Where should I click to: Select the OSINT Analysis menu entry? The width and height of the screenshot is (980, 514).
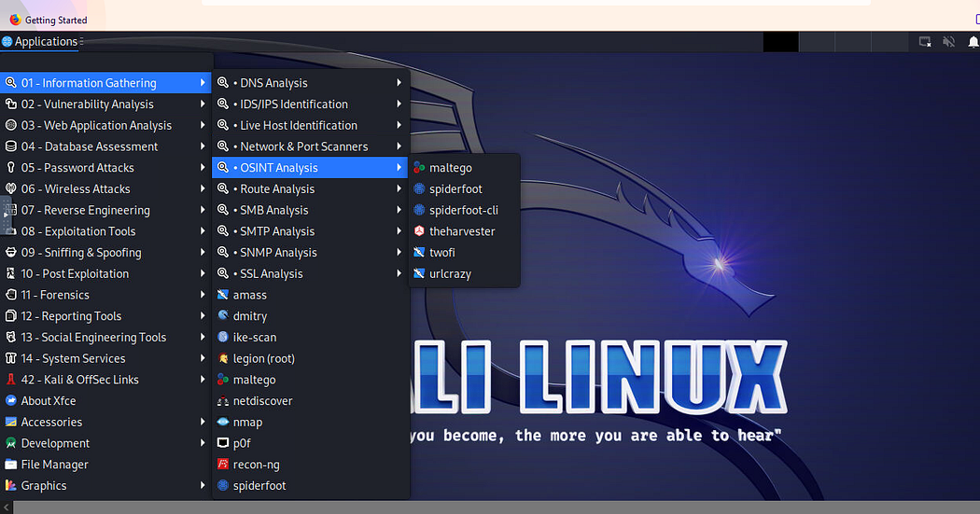coord(311,168)
